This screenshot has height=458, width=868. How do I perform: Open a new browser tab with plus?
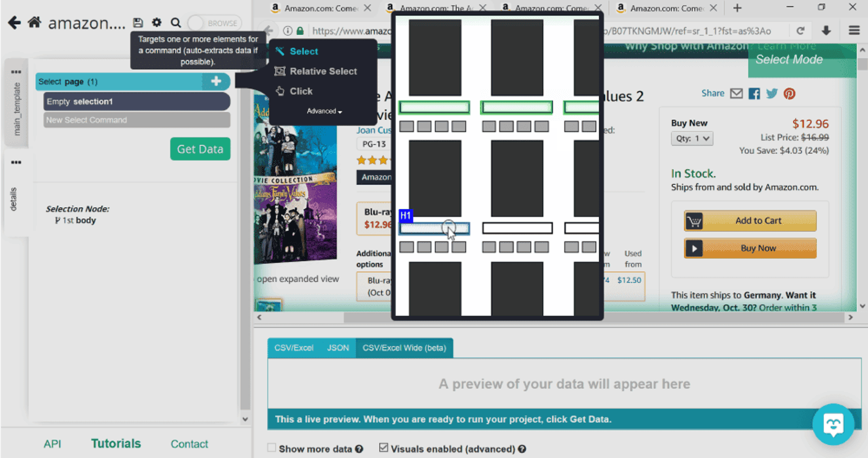pos(737,8)
